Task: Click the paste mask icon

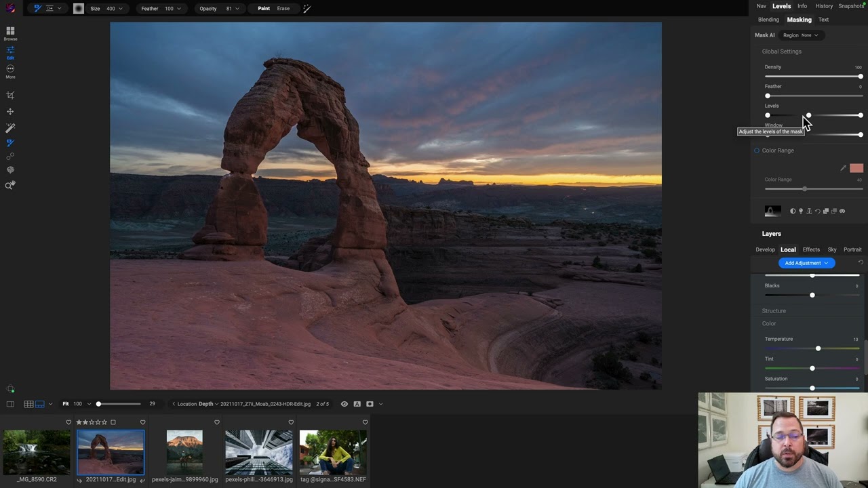Action: tap(833, 211)
